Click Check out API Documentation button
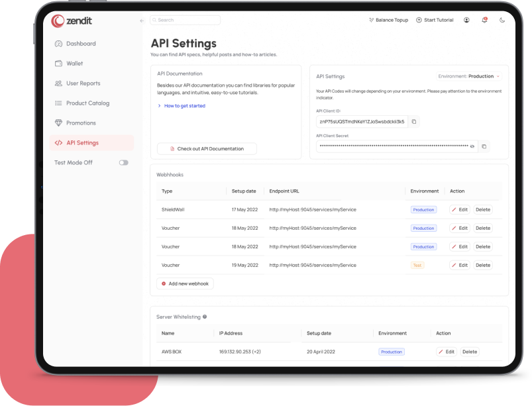Image resolution: width=532 pixels, height=406 pixels. (x=207, y=148)
